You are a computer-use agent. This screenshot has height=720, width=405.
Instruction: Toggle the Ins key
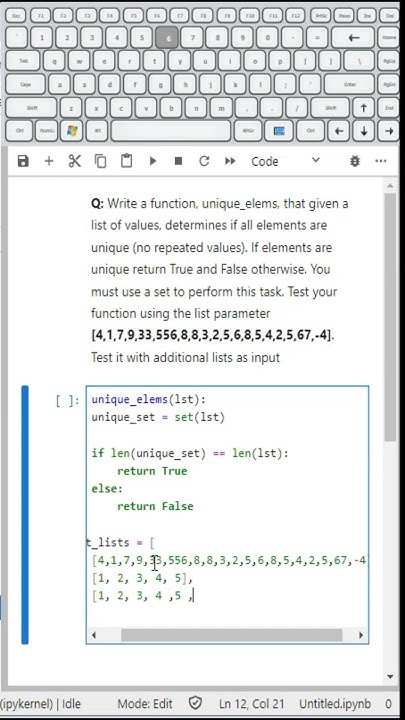367,16
